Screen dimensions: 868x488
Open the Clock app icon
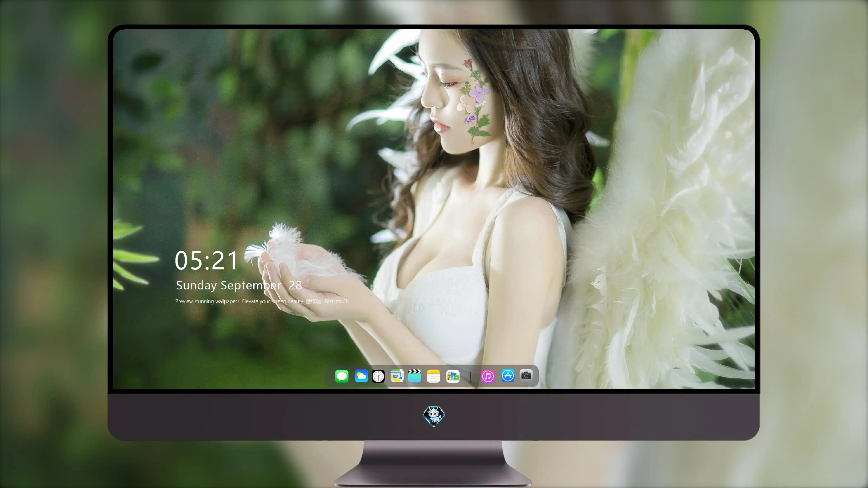click(x=378, y=376)
